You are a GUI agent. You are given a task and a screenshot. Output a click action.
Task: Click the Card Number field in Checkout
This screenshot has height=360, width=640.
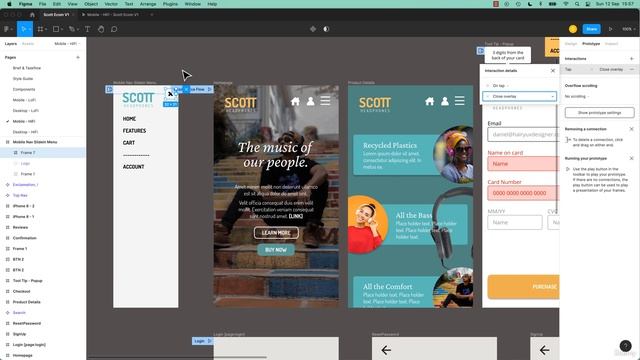click(x=523, y=193)
